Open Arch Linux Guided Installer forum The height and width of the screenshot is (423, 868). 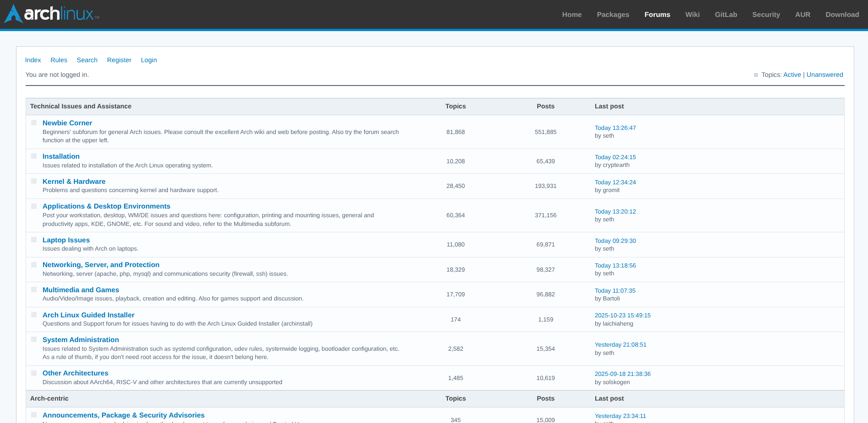coord(88,315)
